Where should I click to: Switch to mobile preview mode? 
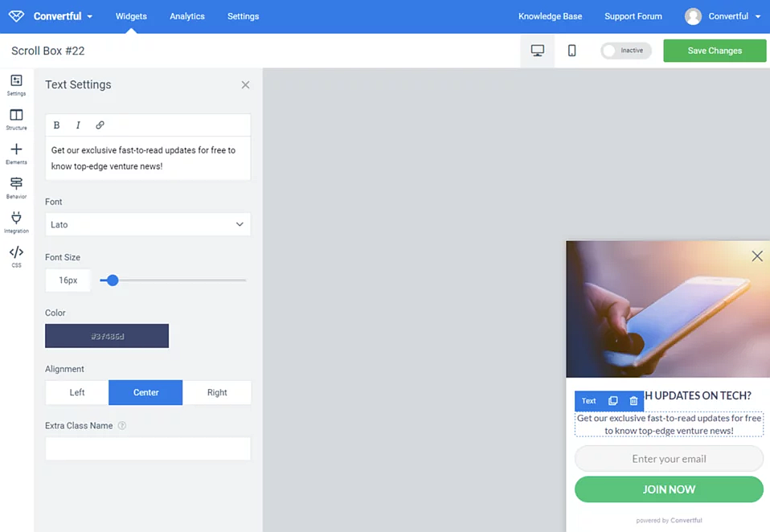coord(571,50)
